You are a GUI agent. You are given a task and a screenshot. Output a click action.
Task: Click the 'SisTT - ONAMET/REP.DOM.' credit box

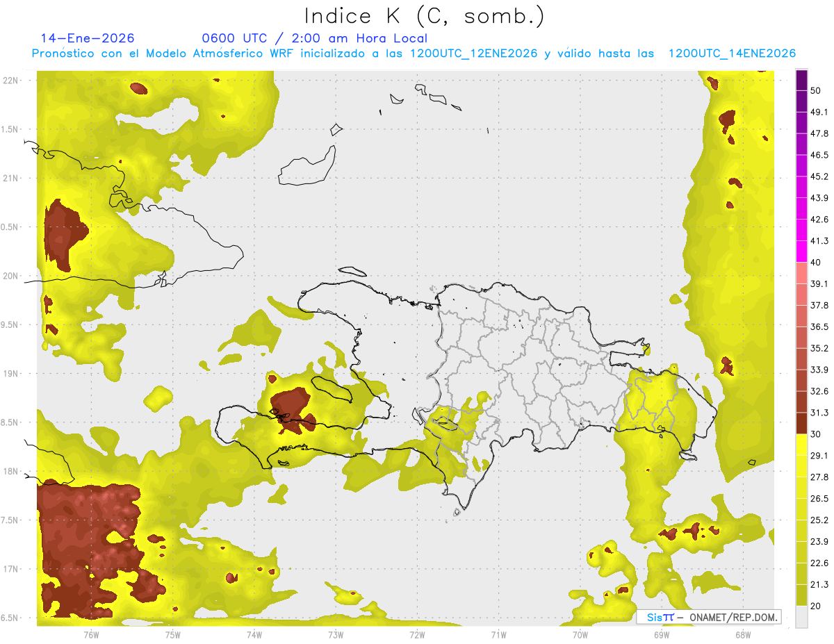tap(709, 617)
